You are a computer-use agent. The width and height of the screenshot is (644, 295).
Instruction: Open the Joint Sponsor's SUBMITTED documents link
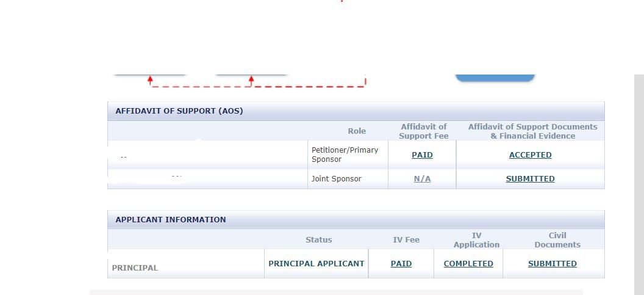[530, 179]
